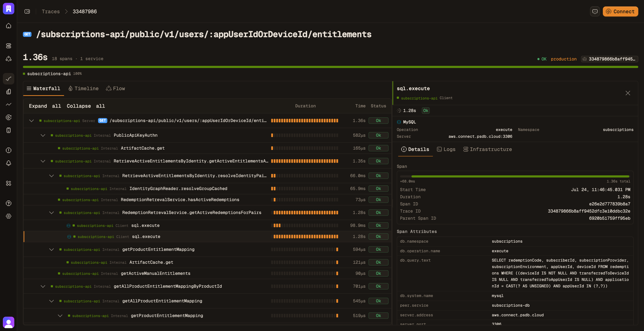Viewport: 644px width, 331px height.
Task: Go back to Traces breadcrumb
Action: point(51,11)
